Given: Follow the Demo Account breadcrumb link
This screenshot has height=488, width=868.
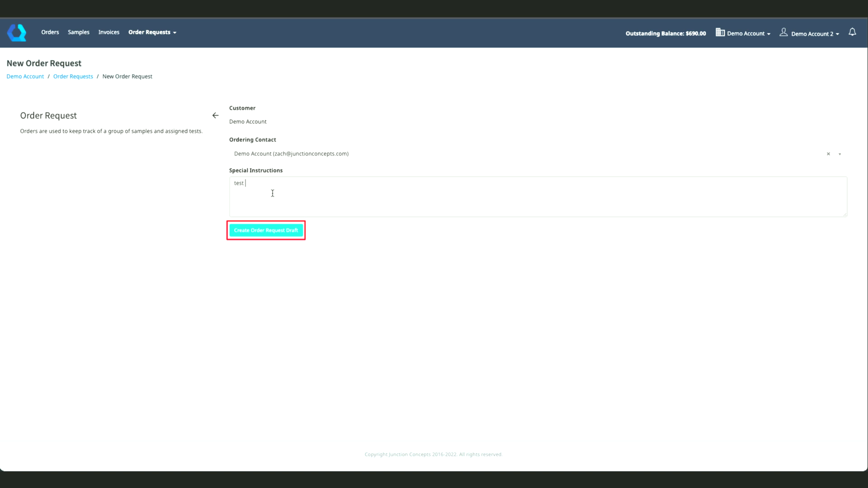Looking at the screenshot, I should (x=25, y=76).
